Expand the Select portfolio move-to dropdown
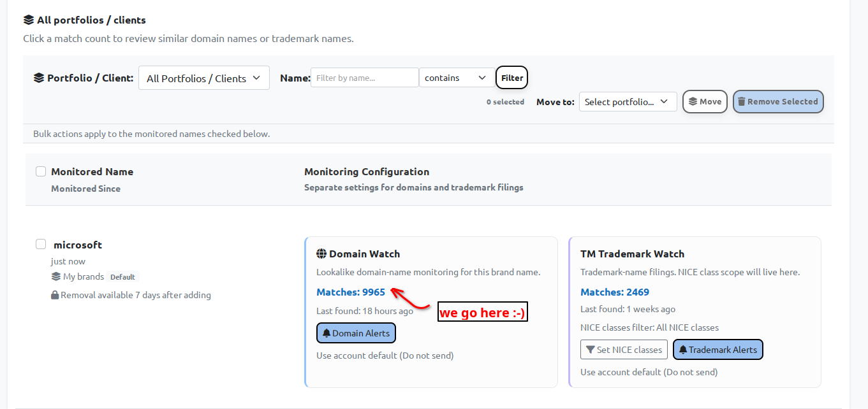Viewport: 868px width, 409px height. [x=628, y=101]
